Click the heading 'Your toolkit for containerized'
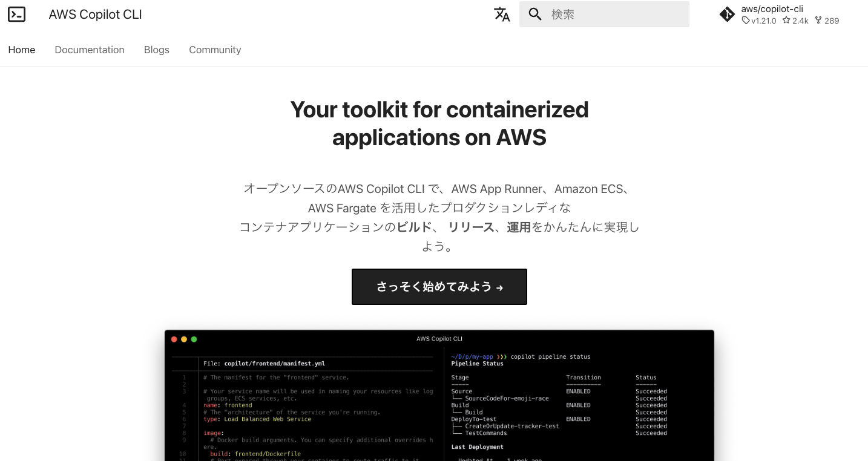This screenshot has width=868, height=461. point(439,110)
